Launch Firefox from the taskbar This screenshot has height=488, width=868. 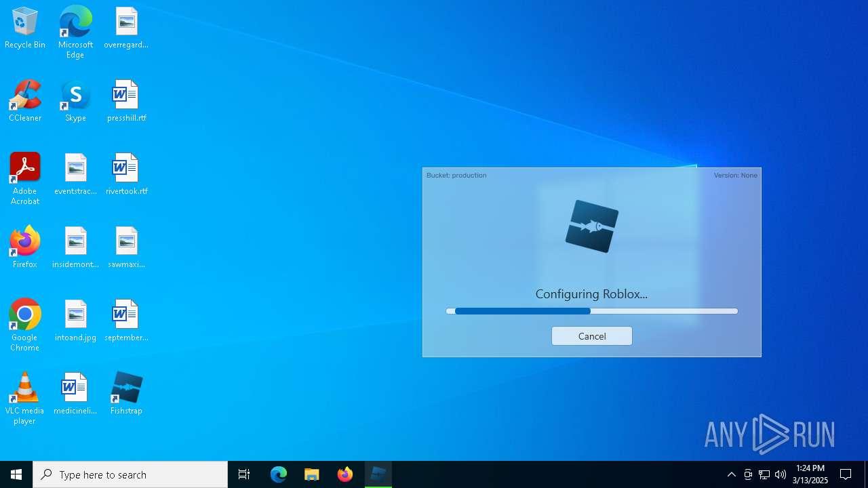(345, 474)
